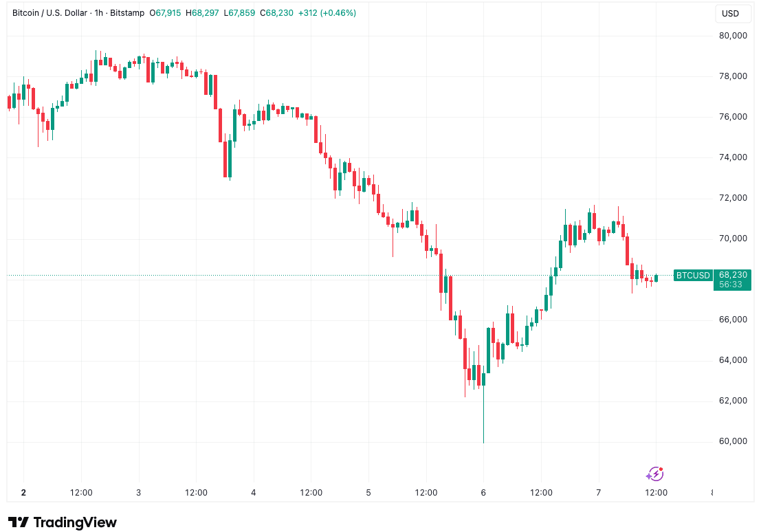
Task: Select day 2 on the time axis
Action: (x=23, y=492)
